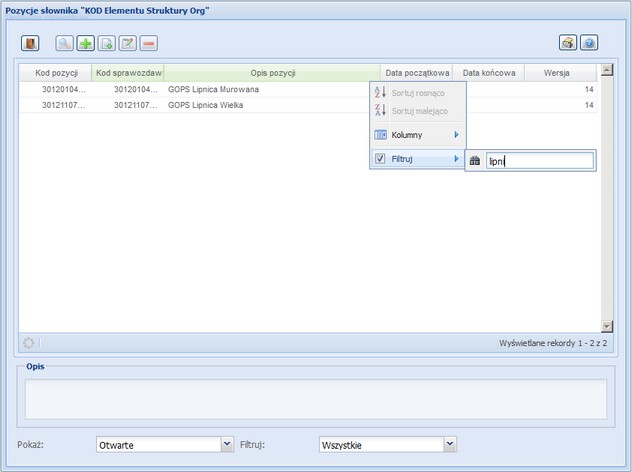Open help with the question mark icon
The image size is (632, 472).
point(589,43)
